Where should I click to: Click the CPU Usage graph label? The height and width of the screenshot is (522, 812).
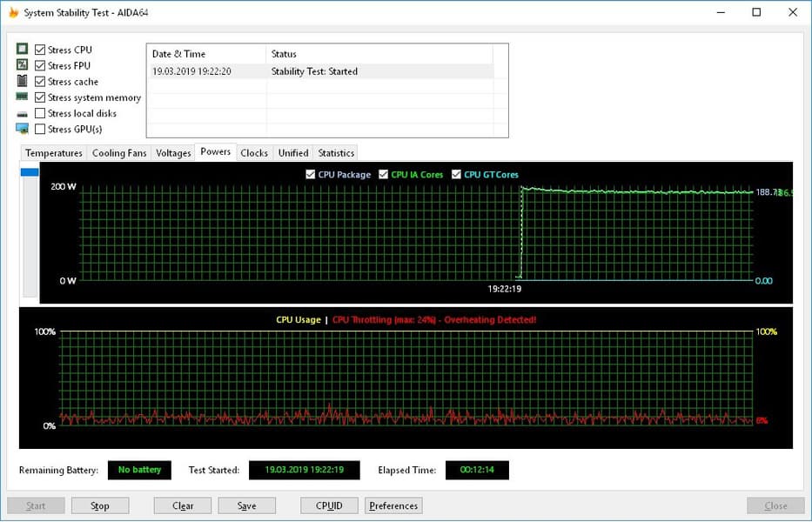click(299, 320)
